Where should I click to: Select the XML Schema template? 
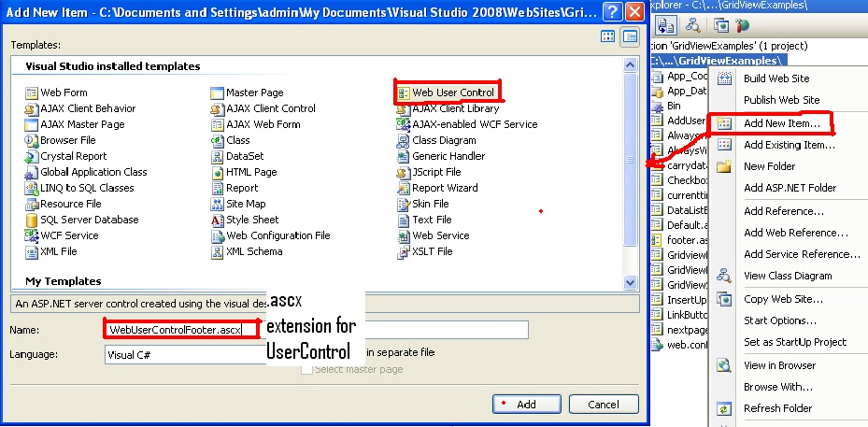(x=247, y=251)
